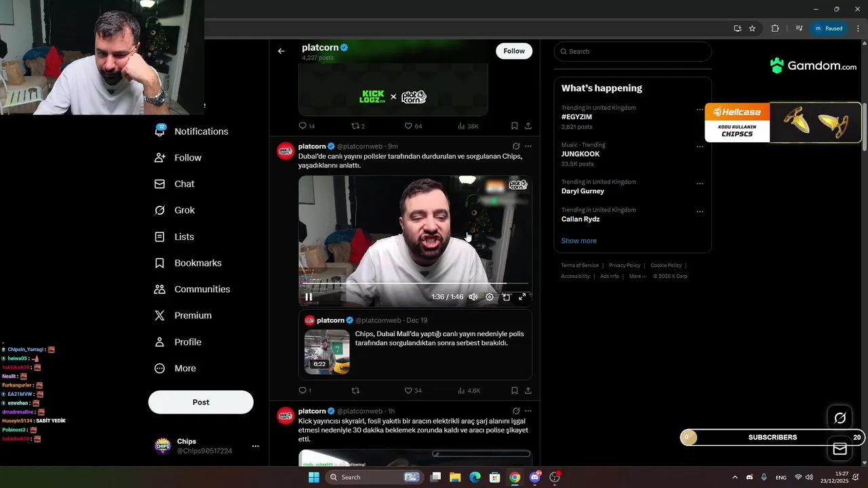Open more options for Callan Rydz trend
This screenshot has width=868, height=488.
point(700,211)
